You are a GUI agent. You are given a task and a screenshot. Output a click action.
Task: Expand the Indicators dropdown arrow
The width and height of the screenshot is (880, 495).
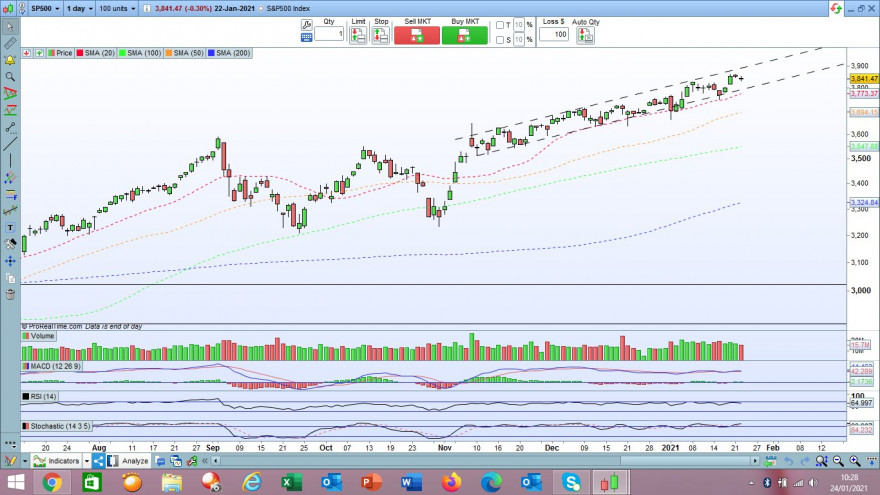86,461
